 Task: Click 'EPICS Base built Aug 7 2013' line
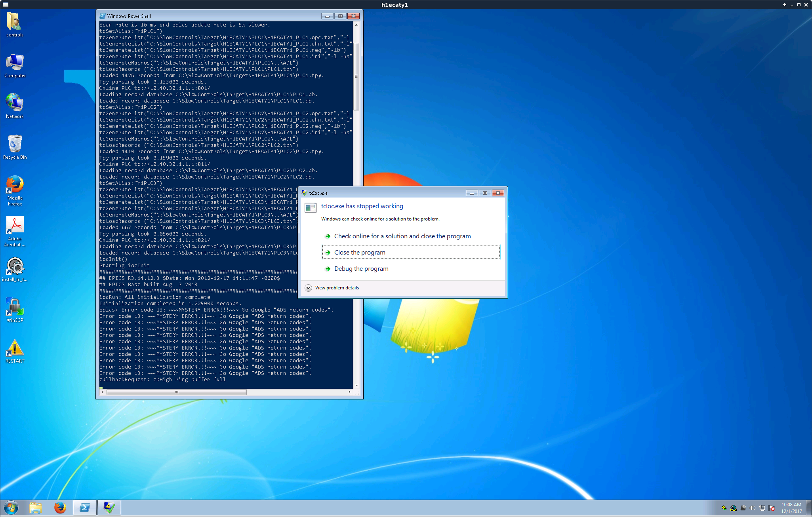pos(148,284)
